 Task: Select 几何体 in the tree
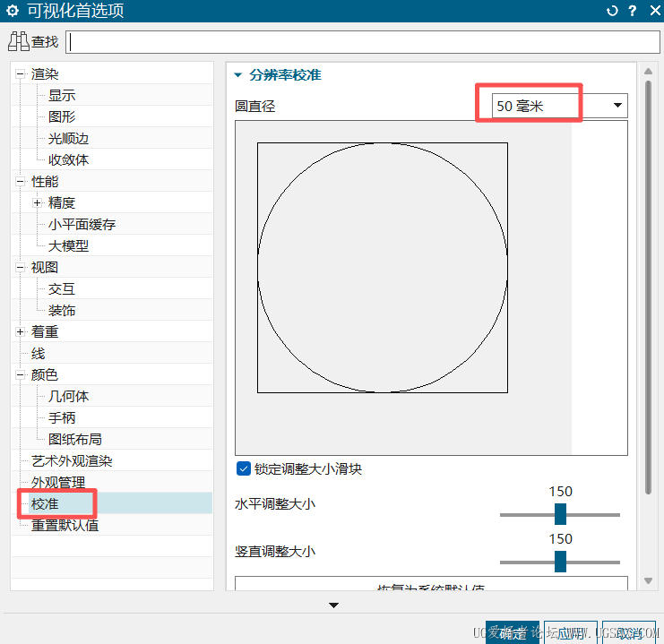68,396
